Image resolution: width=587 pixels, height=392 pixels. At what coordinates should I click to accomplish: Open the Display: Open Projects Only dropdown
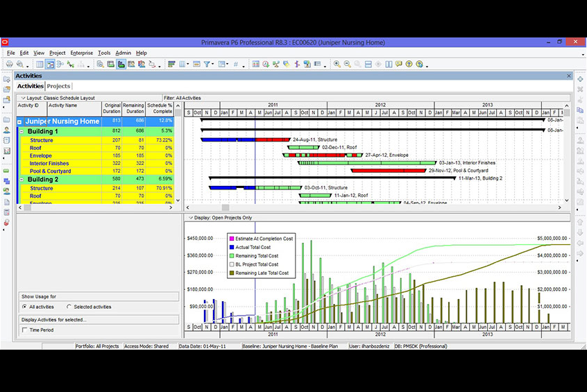click(191, 218)
